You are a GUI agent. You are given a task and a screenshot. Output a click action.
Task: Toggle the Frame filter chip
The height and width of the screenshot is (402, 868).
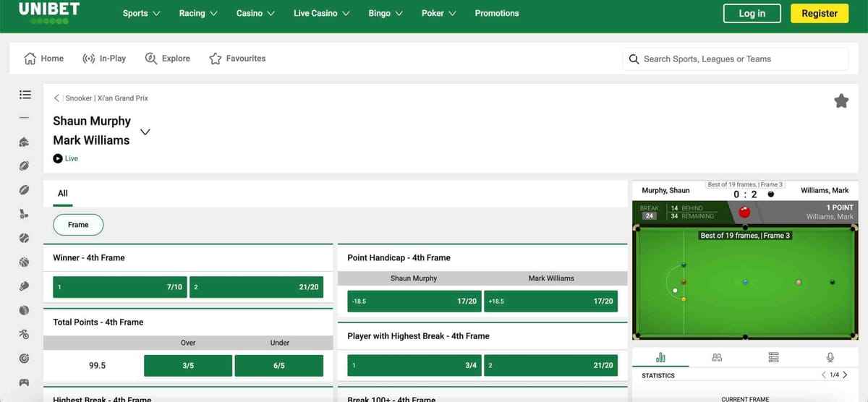point(78,225)
